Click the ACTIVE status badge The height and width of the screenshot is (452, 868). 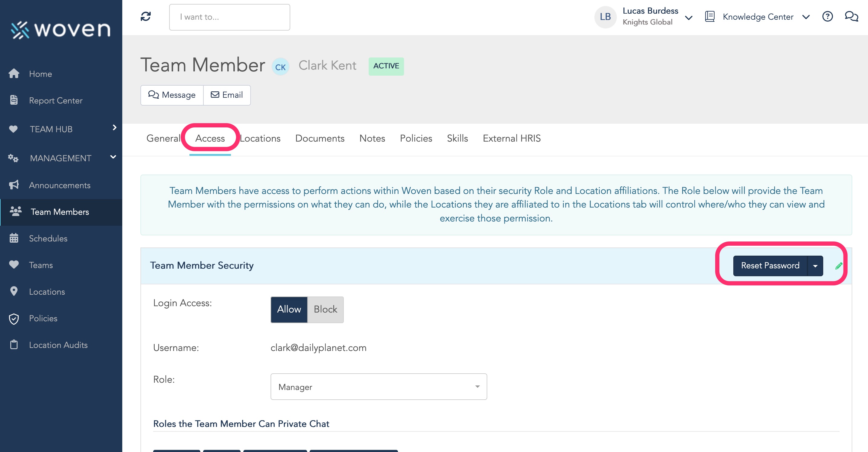386,66
